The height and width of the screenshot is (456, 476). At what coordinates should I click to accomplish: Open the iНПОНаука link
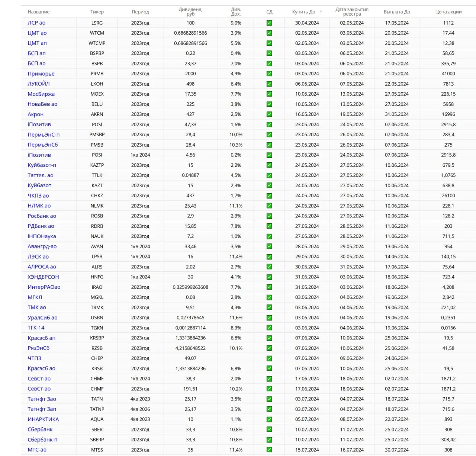click(x=42, y=236)
